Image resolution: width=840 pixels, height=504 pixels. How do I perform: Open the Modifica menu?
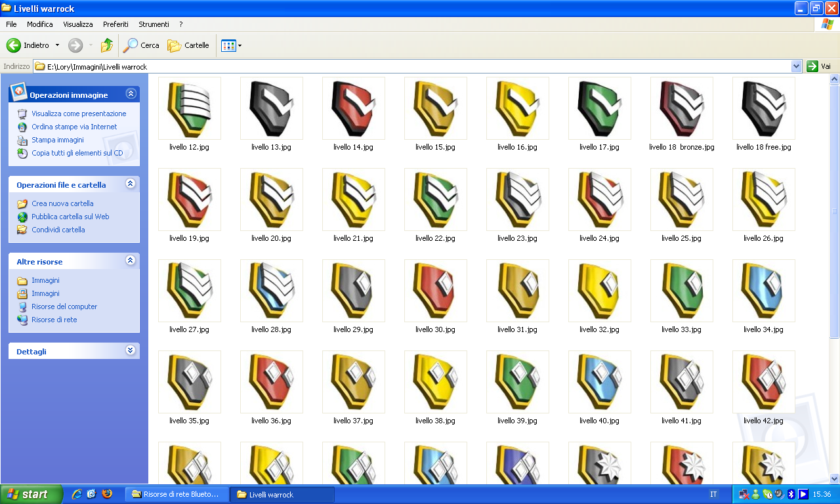40,24
